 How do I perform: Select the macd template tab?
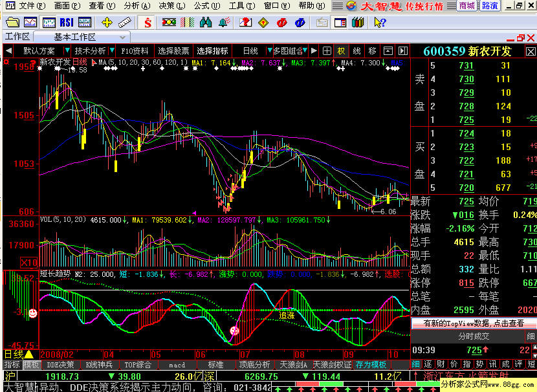tap(177, 365)
